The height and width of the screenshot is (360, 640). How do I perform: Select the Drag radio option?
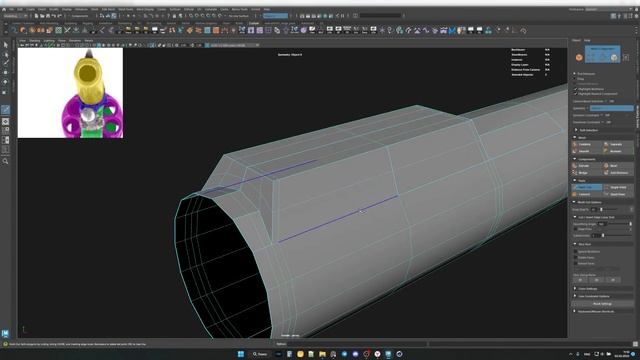click(x=575, y=79)
